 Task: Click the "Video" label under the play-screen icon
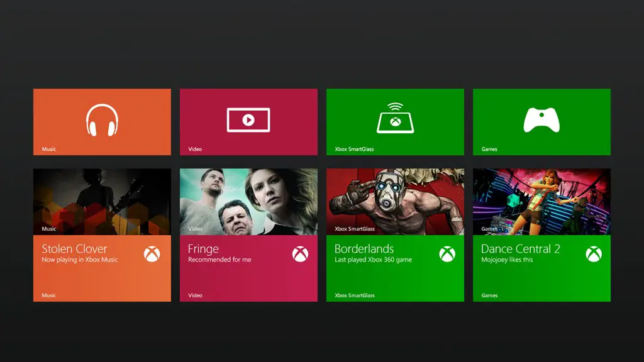(195, 149)
